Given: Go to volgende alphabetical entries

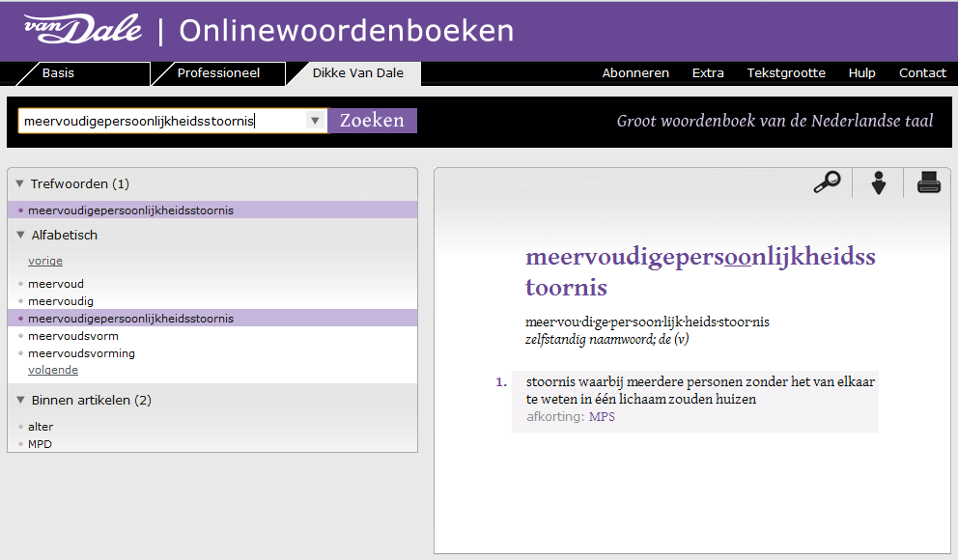Looking at the screenshot, I should 53,370.
